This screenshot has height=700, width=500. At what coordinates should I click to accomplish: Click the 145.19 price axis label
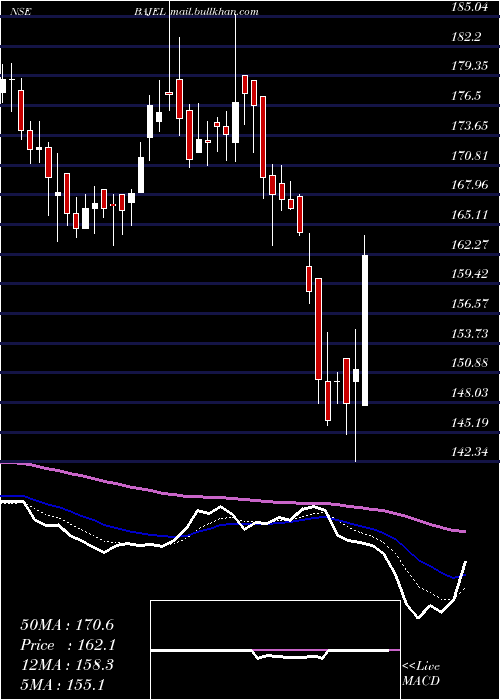pyautogui.click(x=470, y=422)
